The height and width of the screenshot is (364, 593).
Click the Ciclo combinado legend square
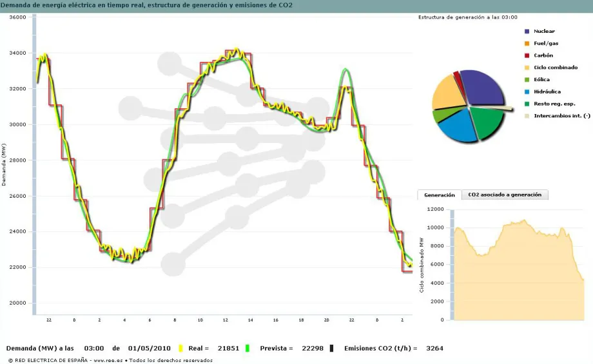pos(527,68)
